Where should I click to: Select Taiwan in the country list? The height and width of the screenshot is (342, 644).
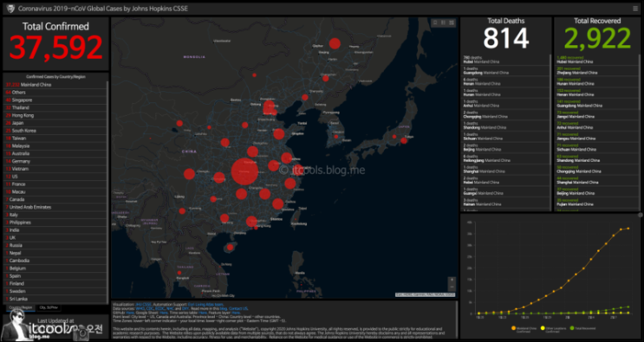click(55, 139)
